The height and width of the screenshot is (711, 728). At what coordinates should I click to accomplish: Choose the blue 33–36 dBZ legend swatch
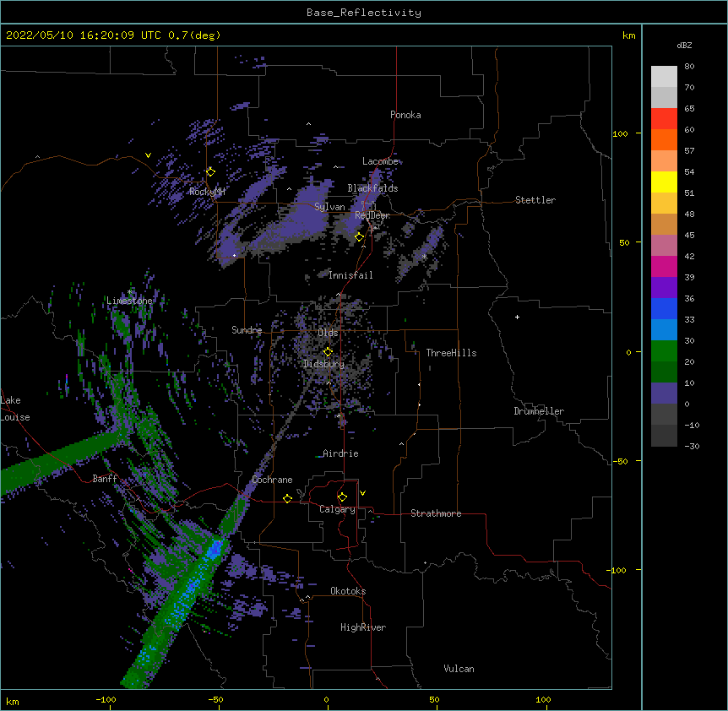(664, 308)
